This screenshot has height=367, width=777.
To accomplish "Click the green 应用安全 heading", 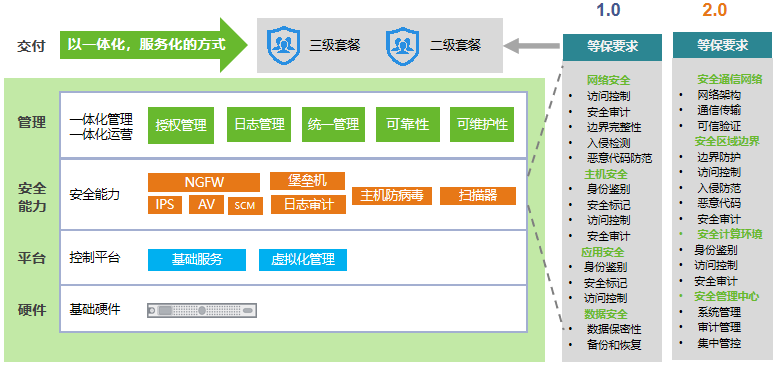I will point(603,253).
